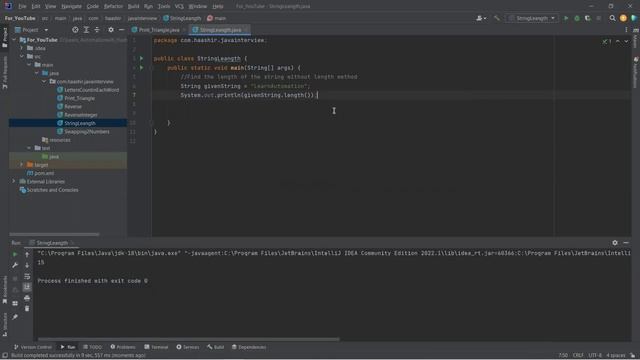Open the JetBrains Toolbox icon in the top right
This screenshot has height=360, width=640.
pos(634,18)
